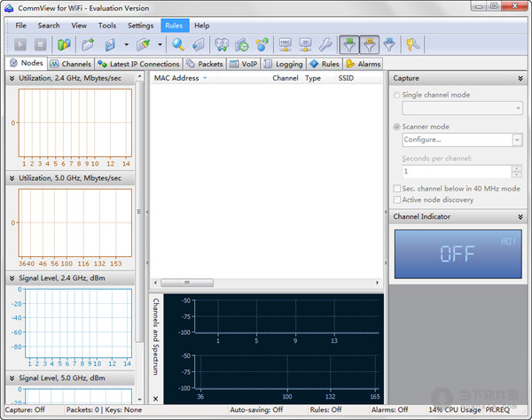This screenshot has height=420, width=532.
Task: Click the wrench options icon
Action: (x=325, y=44)
